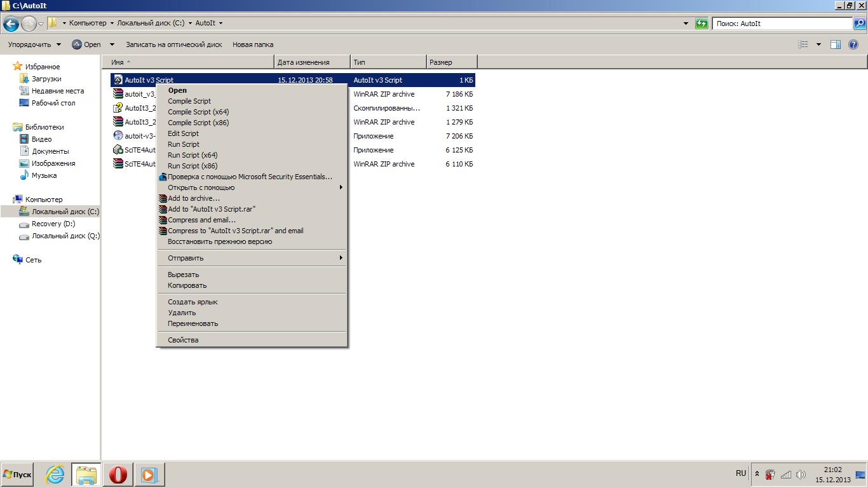Open the 'Упорядочить' dropdown menu
Viewport: 868px width, 488px height.
(34, 44)
